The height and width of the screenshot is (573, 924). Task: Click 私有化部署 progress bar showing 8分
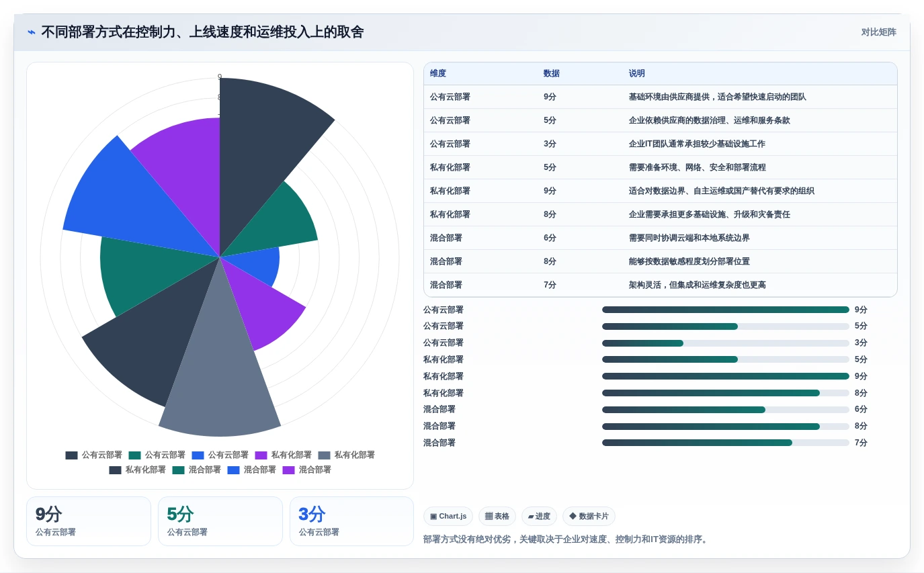coord(726,393)
